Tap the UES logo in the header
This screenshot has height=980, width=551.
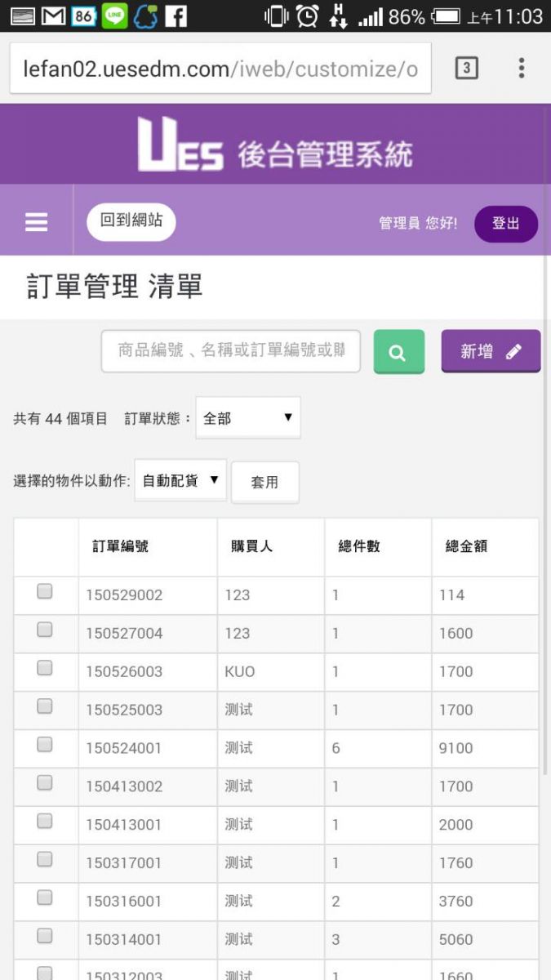(x=180, y=145)
